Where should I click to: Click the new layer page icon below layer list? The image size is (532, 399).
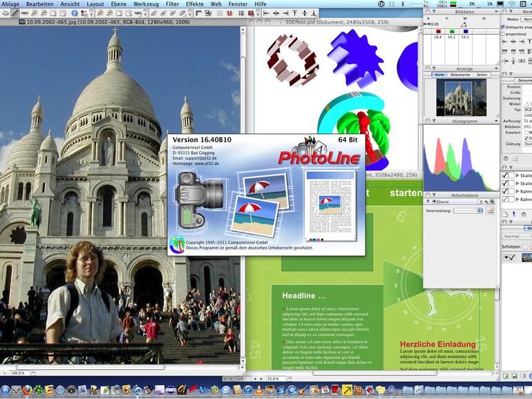pyautogui.click(x=505, y=214)
